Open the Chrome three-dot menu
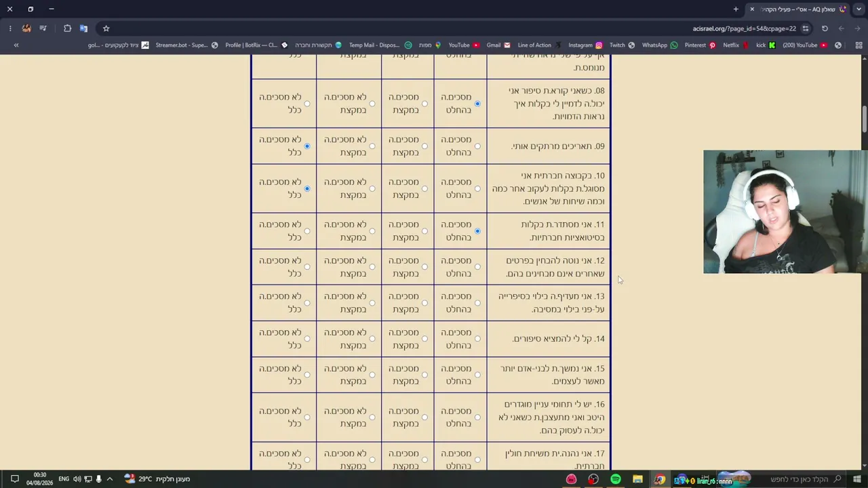 pos(10,28)
